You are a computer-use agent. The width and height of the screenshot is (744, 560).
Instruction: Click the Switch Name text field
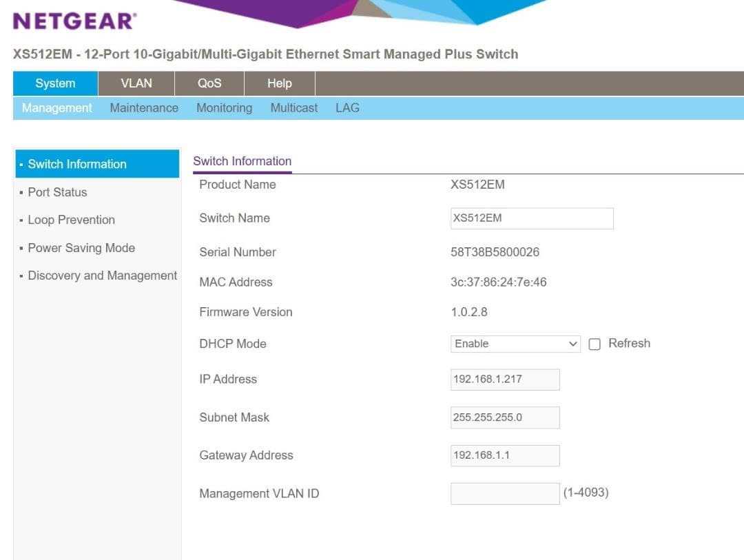531,218
